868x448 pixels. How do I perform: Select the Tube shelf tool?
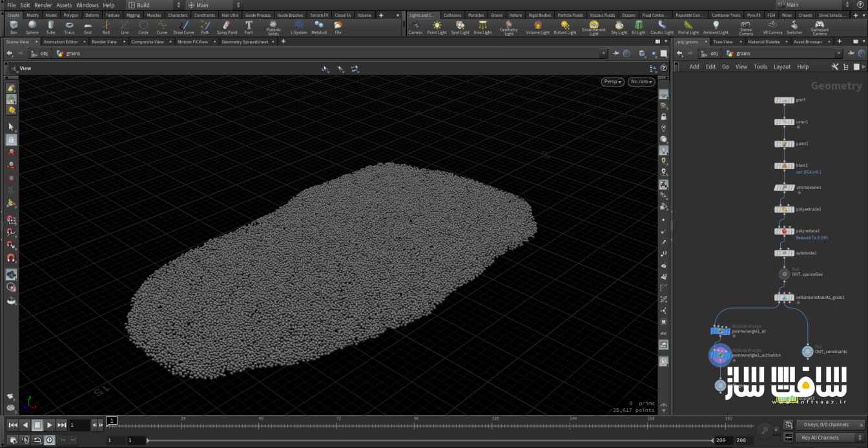(50, 27)
